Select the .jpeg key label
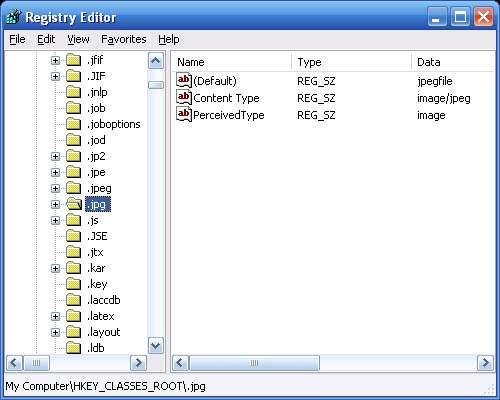500x400 pixels. (99, 188)
